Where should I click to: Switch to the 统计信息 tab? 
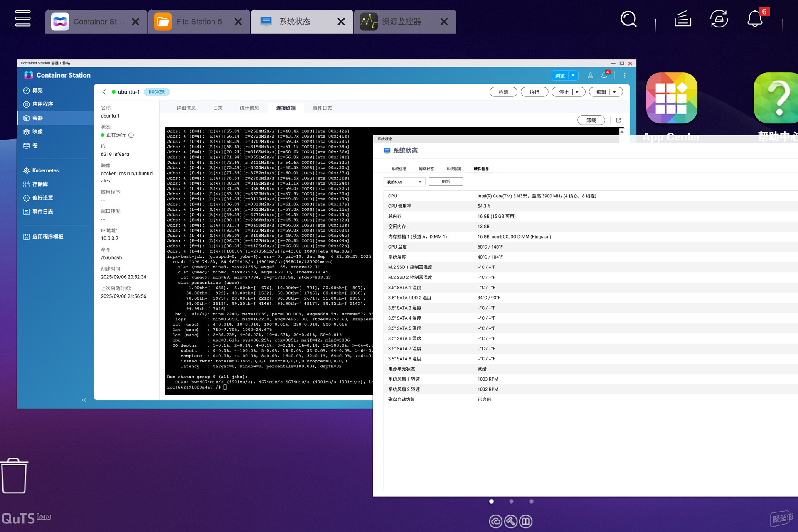point(249,108)
